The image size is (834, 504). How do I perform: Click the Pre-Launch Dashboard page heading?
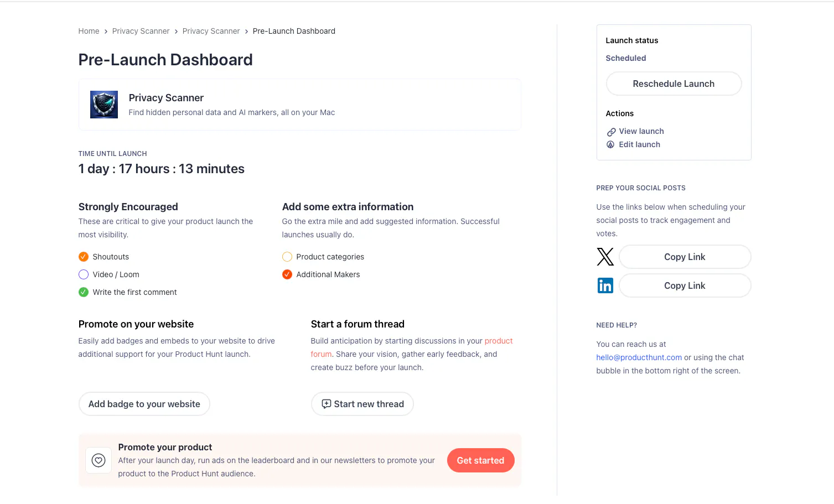pyautogui.click(x=165, y=60)
